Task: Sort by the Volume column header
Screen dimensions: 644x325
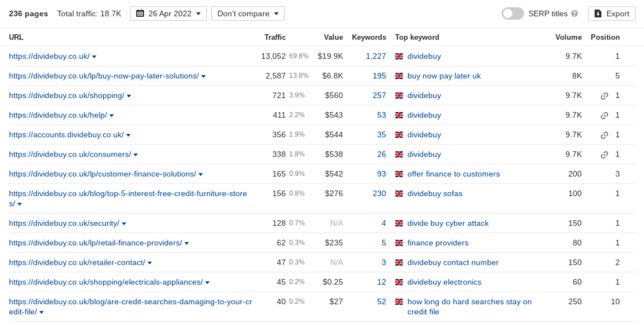Action: 569,37
